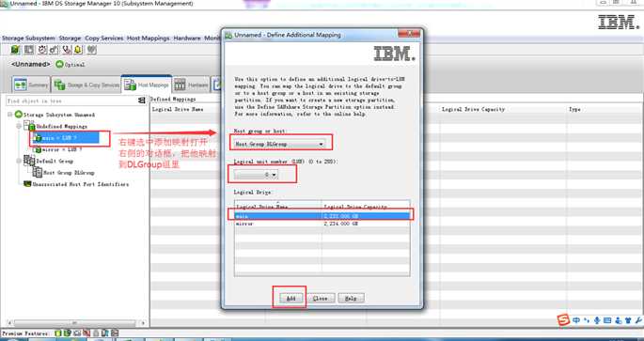Click the yellow bell alert toolbar icon
Image resolution: width=644 pixels, height=341 pixels.
point(78,50)
